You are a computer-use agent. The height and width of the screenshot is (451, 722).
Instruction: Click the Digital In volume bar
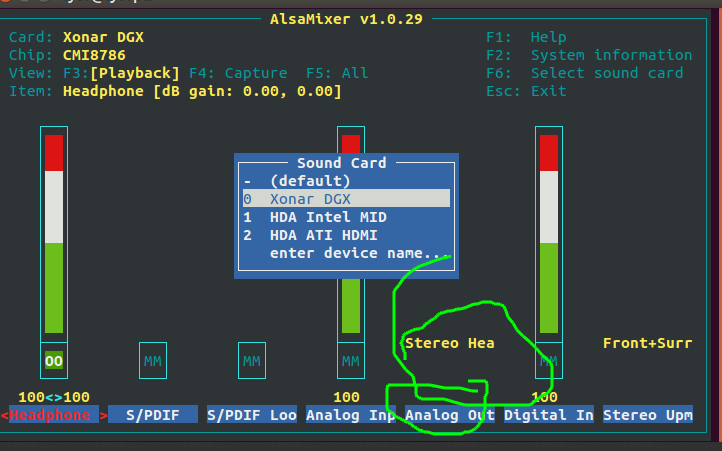pos(549,234)
